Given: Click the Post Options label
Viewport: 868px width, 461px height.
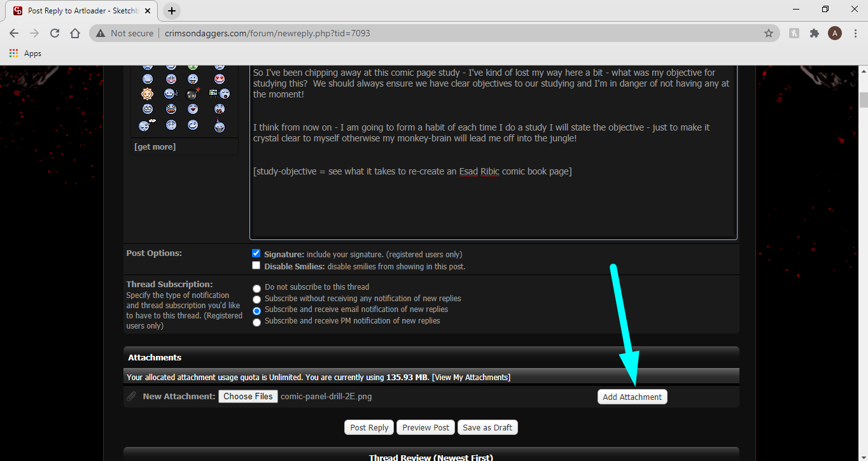Looking at the screenshot, I should point(154,253).
